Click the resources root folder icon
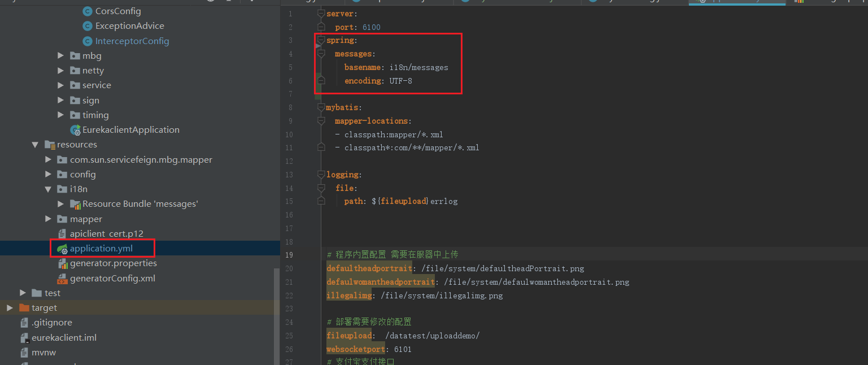This screenshot has width=868, height=365. [50, 145]
